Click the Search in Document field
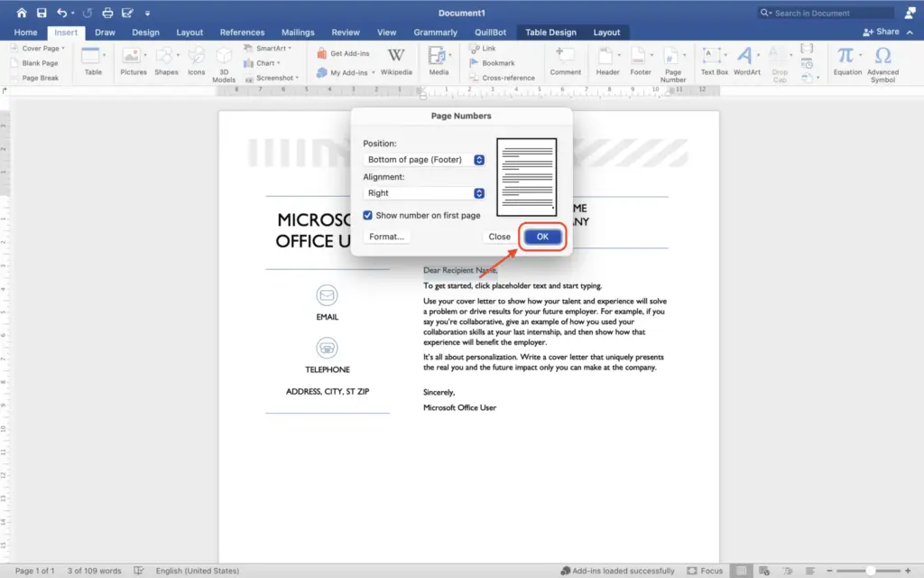924x578 pixels. click(x=826, y=13)
